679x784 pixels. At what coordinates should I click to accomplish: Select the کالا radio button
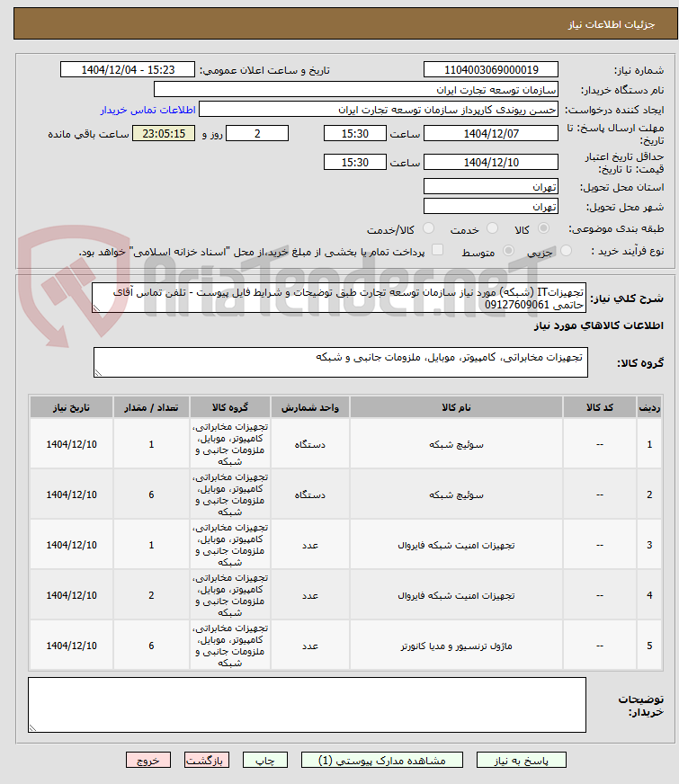click(543, 228)
